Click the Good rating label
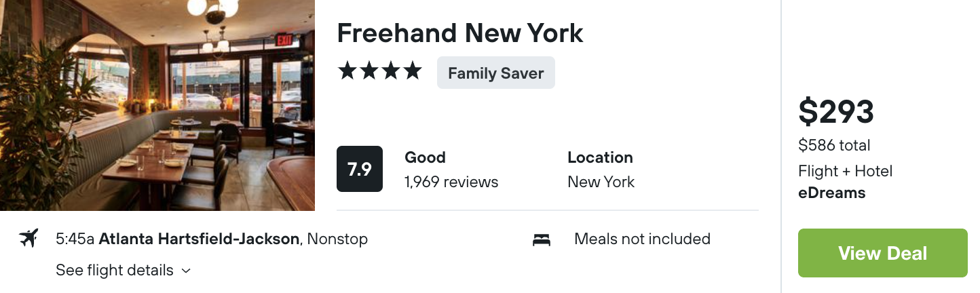The image size is (980, 293). point(425,157)
